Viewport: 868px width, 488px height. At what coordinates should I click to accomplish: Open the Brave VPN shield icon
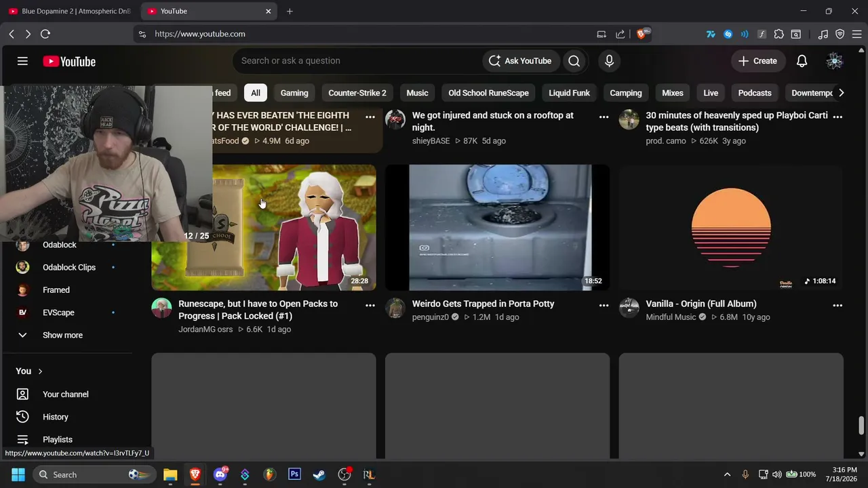coord(840,34)
